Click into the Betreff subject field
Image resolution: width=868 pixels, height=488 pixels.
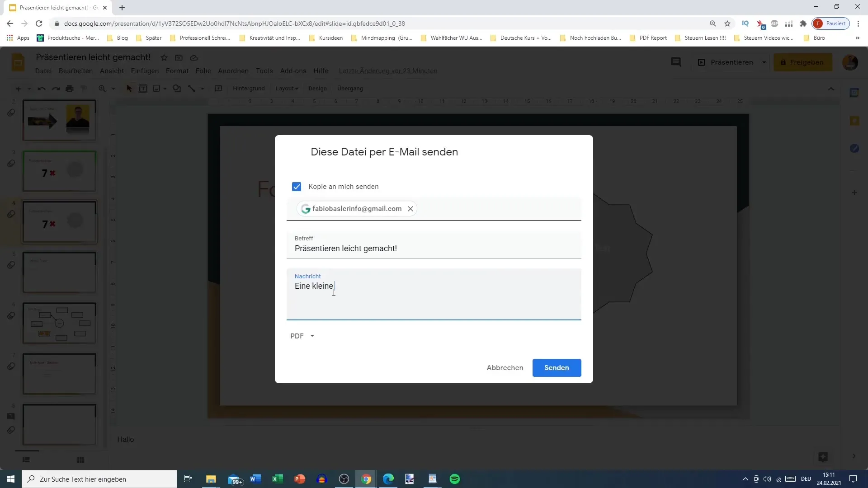434,244
